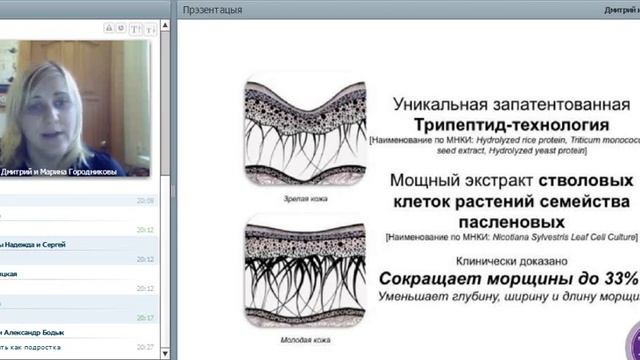Click the alert bell icon above the webcam
Image resolution: width=640 pixels, height=360 pixels.
pos(109,28)
